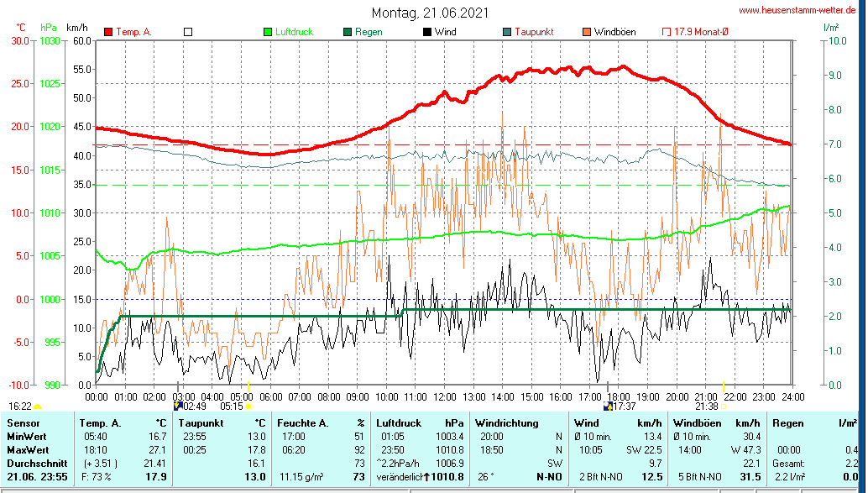Screen dimensions: 868x493
Task: Click the moon icon beside 17:37
Action: (x=608, y=406)
